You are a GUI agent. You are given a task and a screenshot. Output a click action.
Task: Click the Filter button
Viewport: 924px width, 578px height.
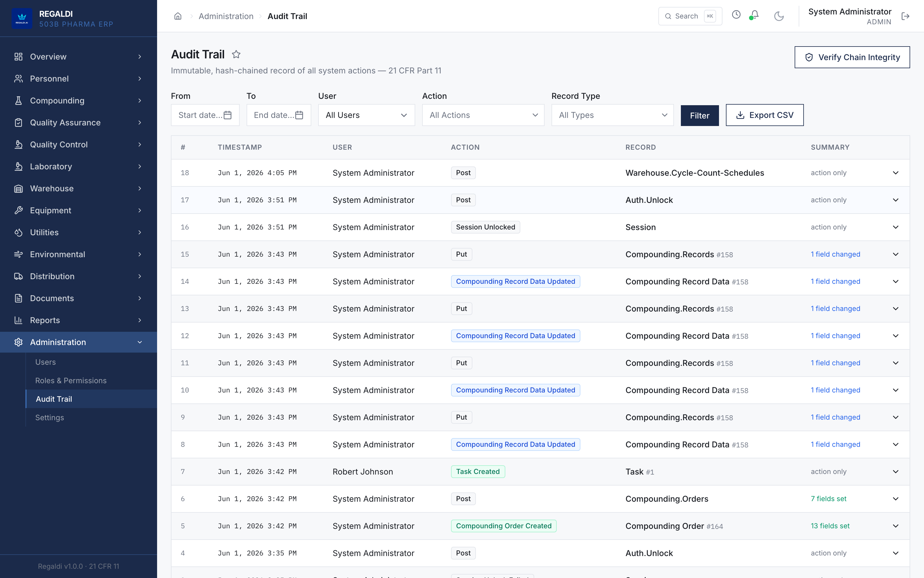coord(699,115)
